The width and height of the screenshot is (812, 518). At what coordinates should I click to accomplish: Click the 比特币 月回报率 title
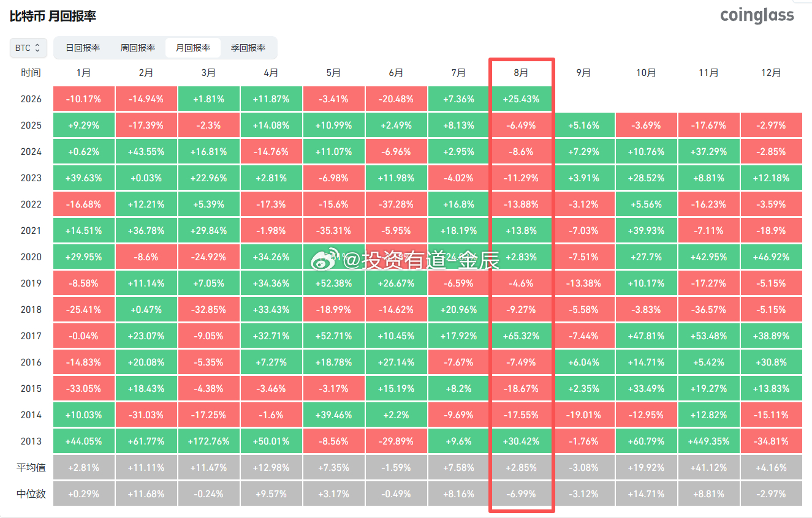click(53, 17)
